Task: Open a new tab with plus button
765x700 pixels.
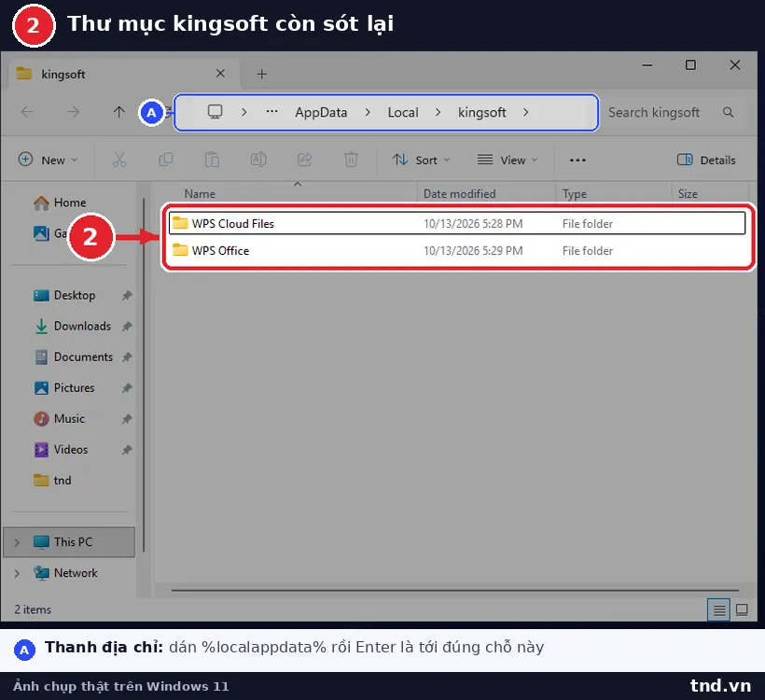Action: [262, 74]
